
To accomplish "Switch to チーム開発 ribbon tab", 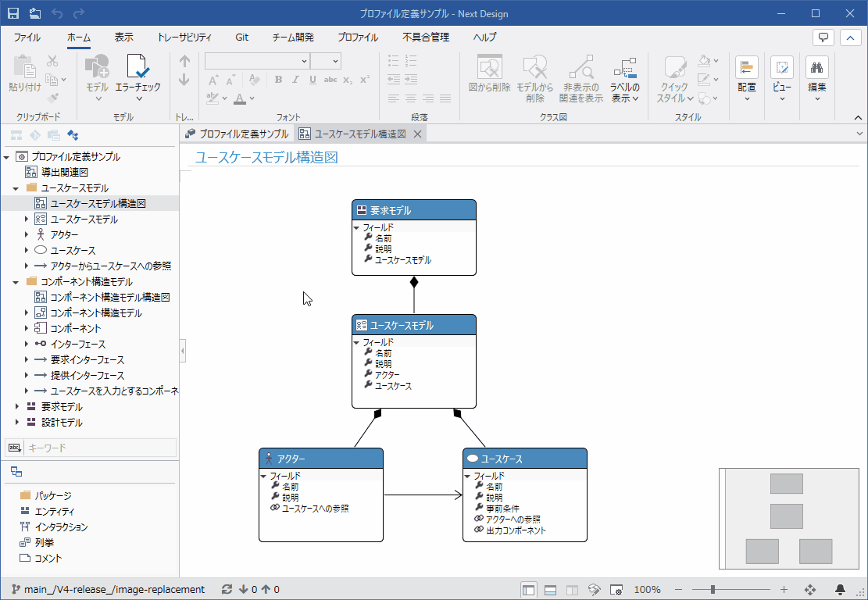I will pyautogui.click(x=293, y=37).
